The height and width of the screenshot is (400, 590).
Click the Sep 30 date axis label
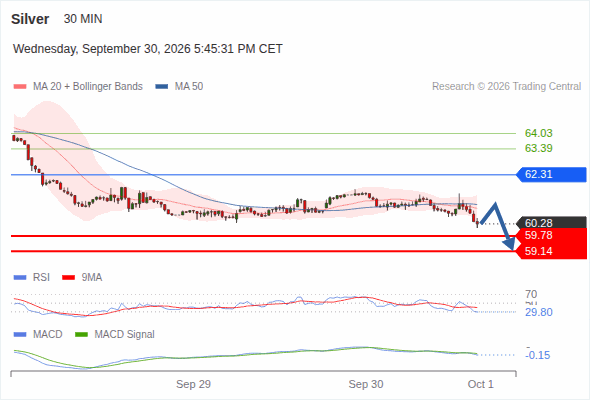pyautogui.click(x=366, y=384)
